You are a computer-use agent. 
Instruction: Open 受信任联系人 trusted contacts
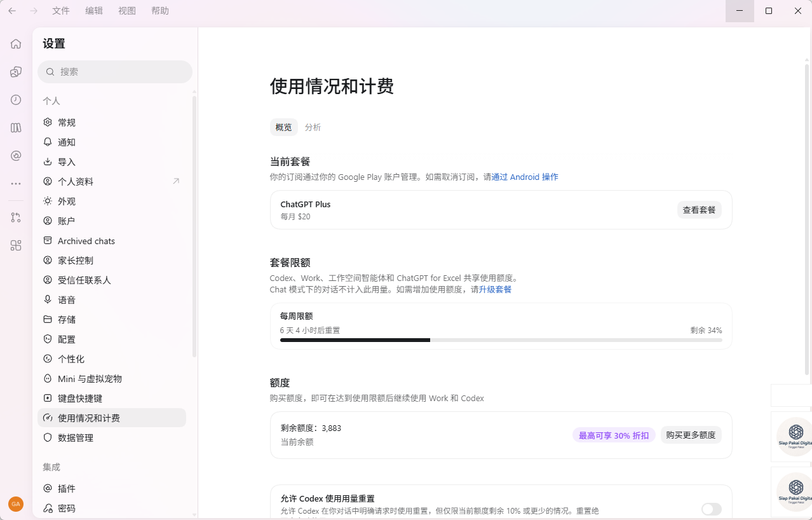pos(112,280)
